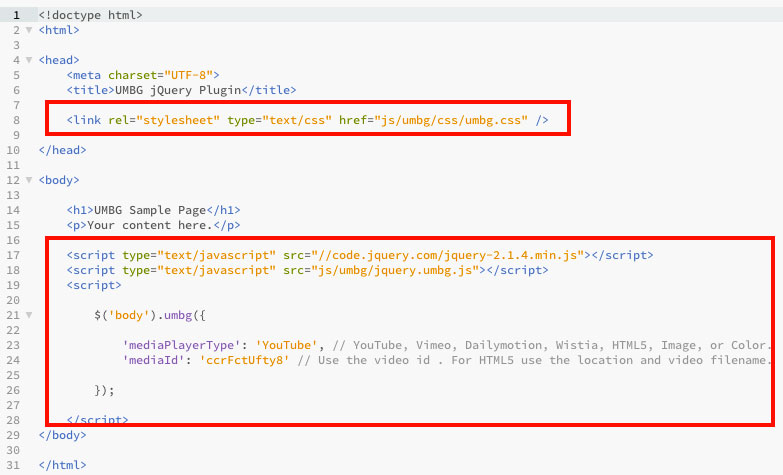Viewport: 783px width, 475px height.
Task: Click the comment listing Vimeo, Dailymotion, Wistia
Action: tap(552, 345)
